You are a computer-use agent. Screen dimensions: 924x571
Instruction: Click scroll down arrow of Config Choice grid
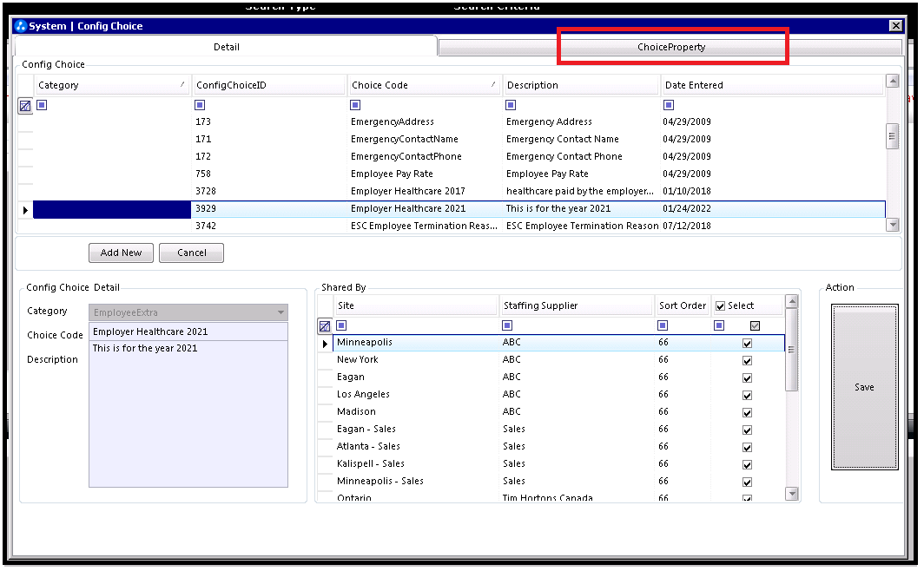(893, 225)
